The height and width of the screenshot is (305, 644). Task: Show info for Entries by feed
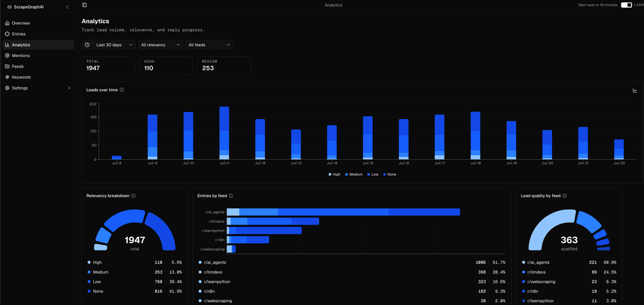click(x=231, y=196)
